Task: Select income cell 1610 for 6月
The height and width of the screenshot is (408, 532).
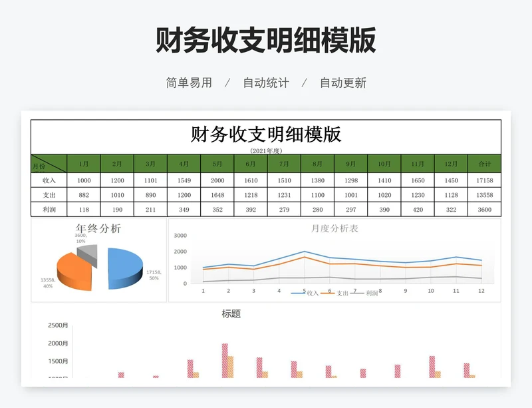Action: (x=251, y=180)
